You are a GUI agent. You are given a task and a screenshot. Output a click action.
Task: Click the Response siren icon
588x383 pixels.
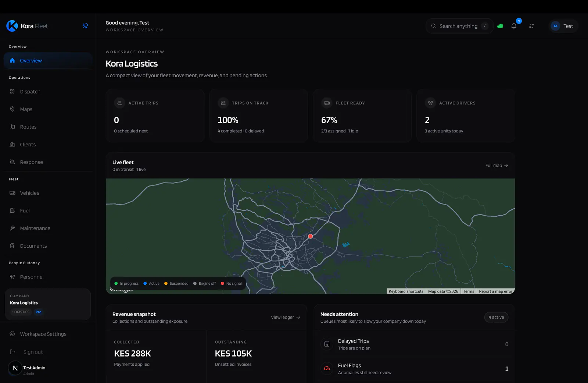[12, 162]
